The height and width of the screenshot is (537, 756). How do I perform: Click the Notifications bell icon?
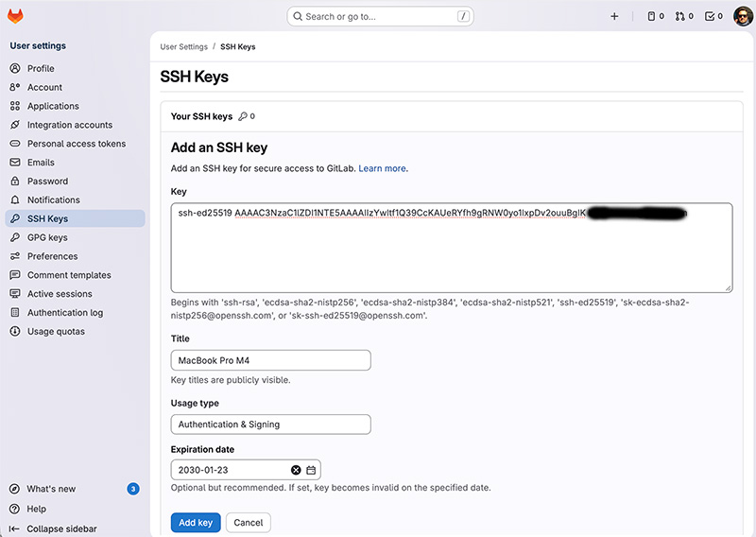click(x=15, y=199)
